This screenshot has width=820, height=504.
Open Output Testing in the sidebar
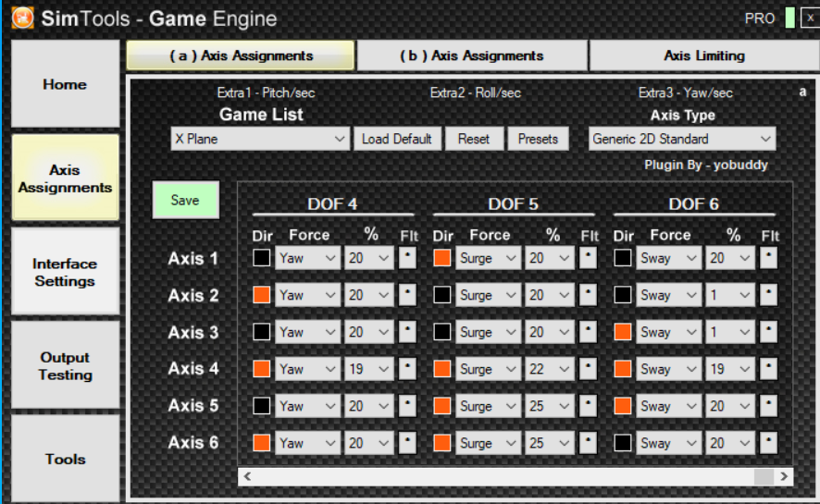66,365
